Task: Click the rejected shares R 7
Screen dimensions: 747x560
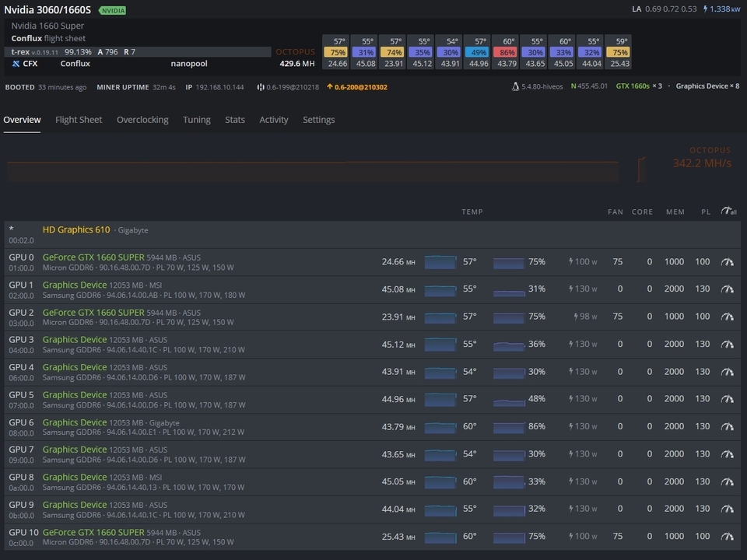Action: (x=130, y=52)
